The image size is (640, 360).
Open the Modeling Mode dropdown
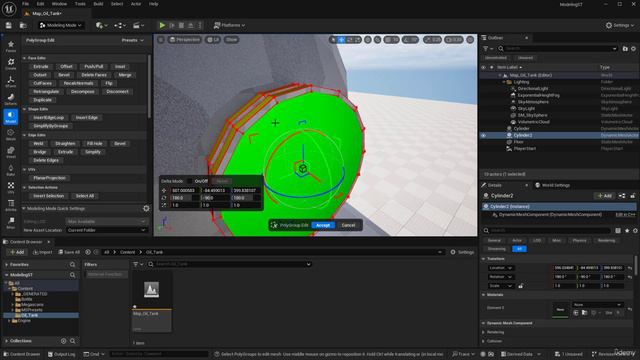point(60,25)
